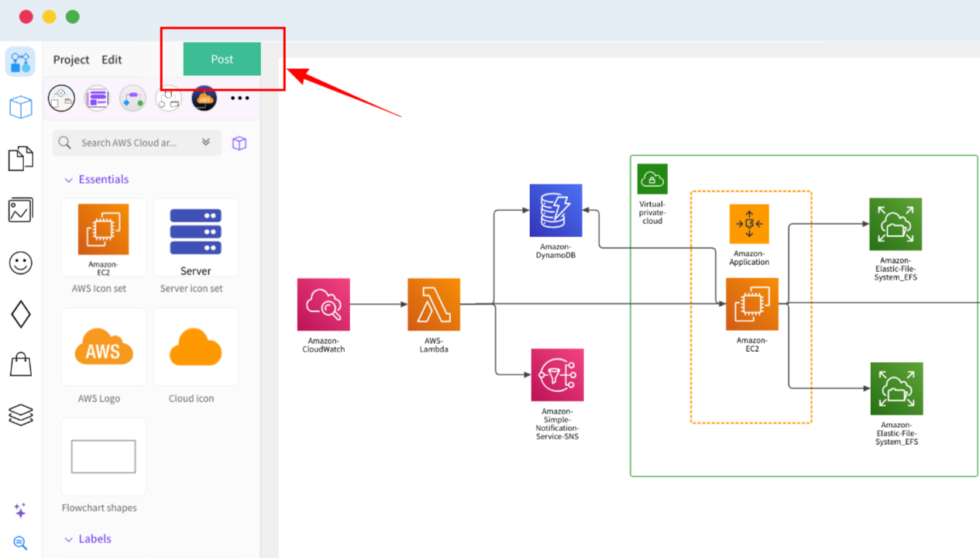Click the green Post button
The height and width of the screenshot is (558, 980).
[222, 59]
